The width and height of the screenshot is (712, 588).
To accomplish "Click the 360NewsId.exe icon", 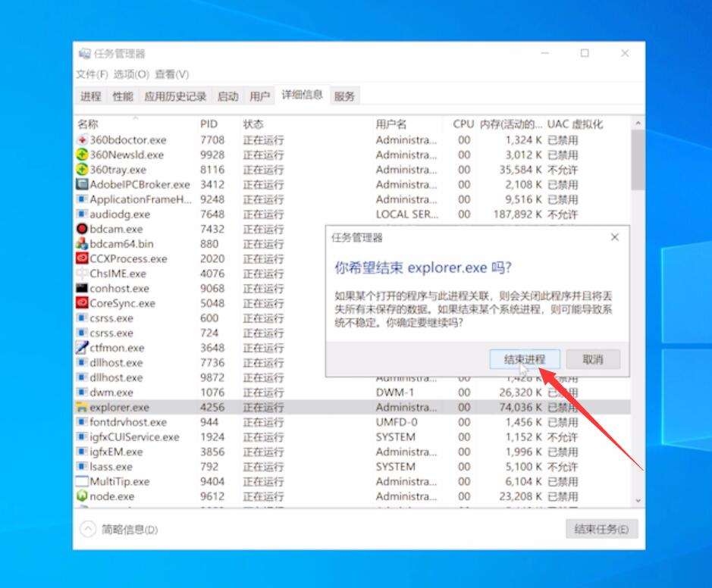I will pos(81,155).
